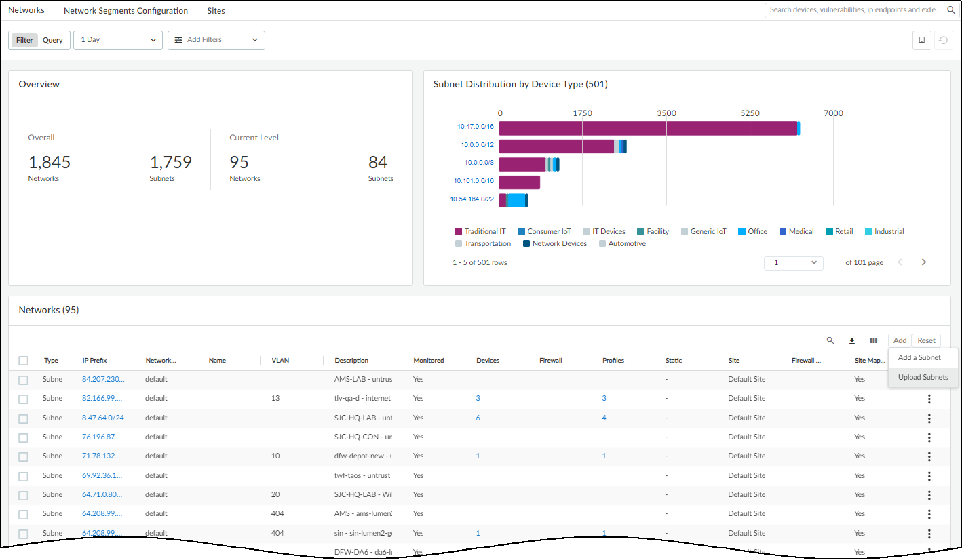Click the Traditional IT legend swatch
Viewport: 962px width, 560px height.
click(x=459, y=232)
